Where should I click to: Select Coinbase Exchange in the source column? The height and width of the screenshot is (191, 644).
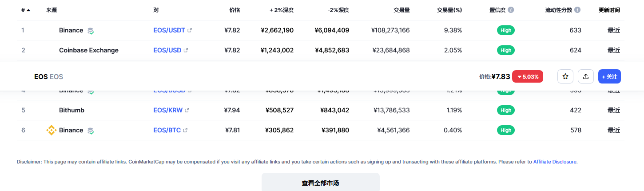tap(89, 50)
